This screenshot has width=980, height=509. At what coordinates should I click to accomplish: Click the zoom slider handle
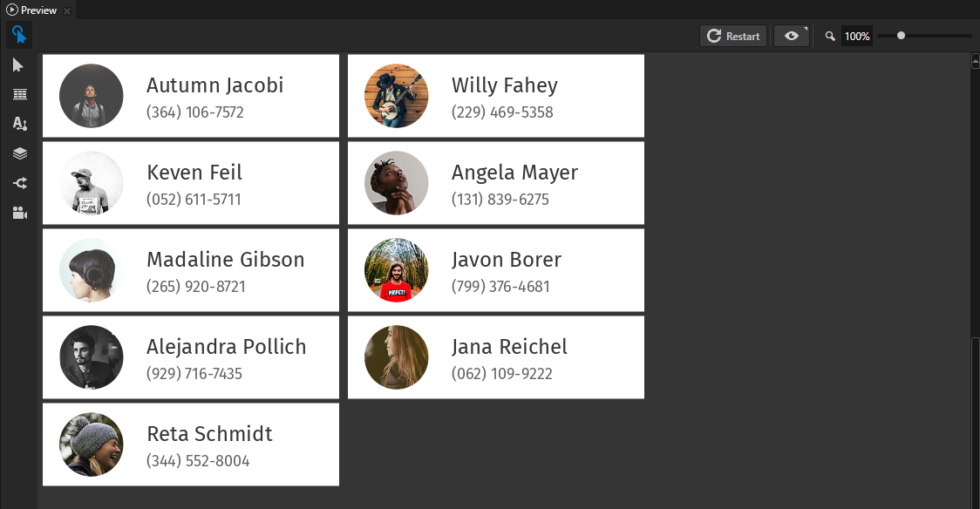[901, 36]
